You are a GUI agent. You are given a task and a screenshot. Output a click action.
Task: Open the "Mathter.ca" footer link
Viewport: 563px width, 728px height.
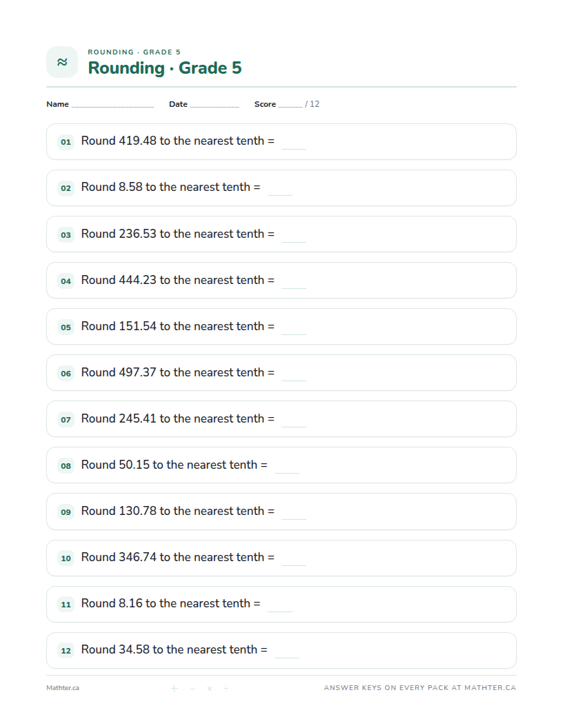63,688
